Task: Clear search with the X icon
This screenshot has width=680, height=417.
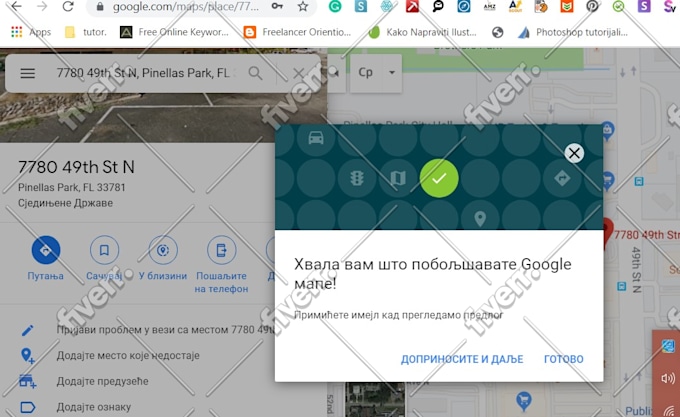Action: click(298, 73)
